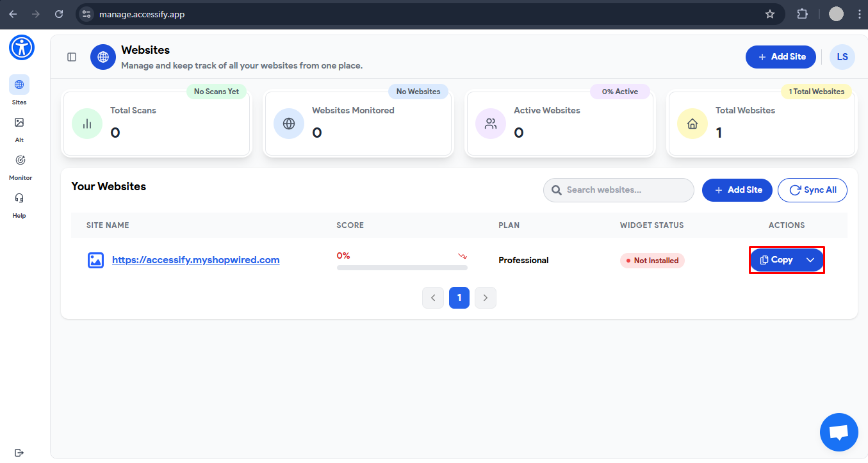
Task: Select the Monitor icon in the sidebar
Action: (x=19, y=161)
